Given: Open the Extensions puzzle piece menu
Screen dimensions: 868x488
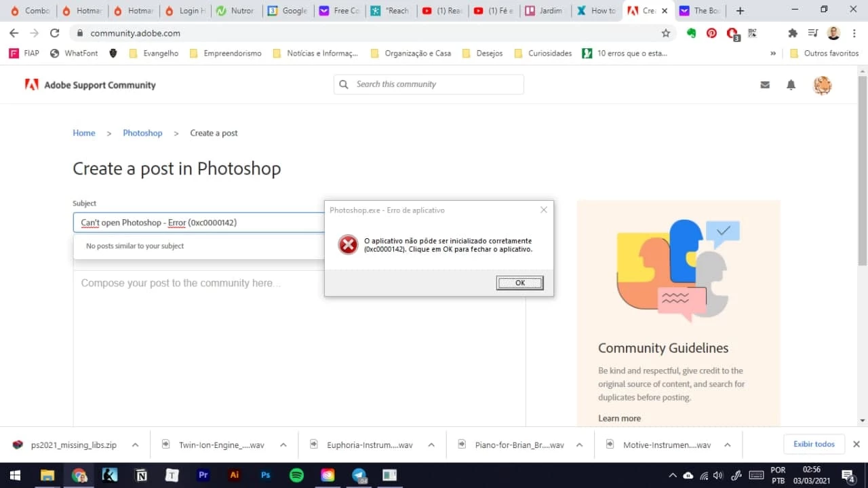Looking at the screenshot, I should click(x=792, y=33).
